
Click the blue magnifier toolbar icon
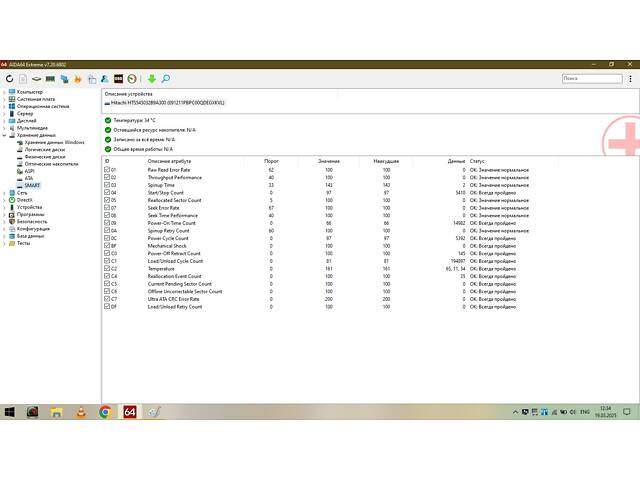click(166, 79)
